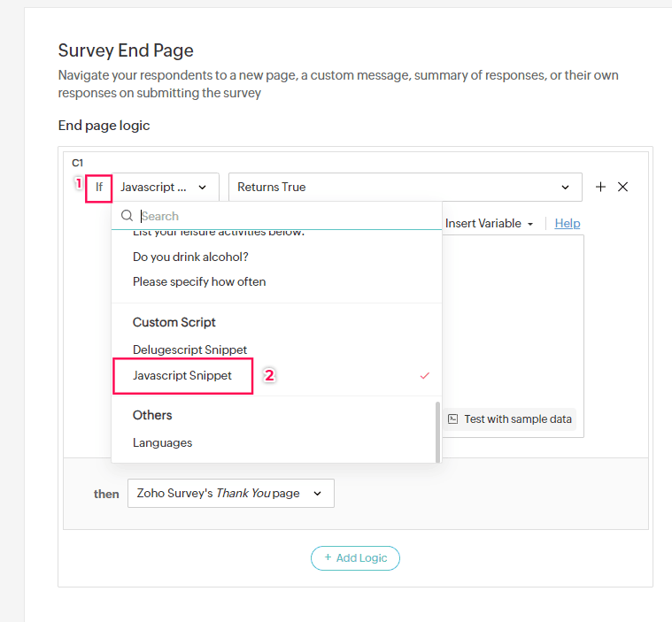Type in the dropdown Search field

tap(283, 216)
